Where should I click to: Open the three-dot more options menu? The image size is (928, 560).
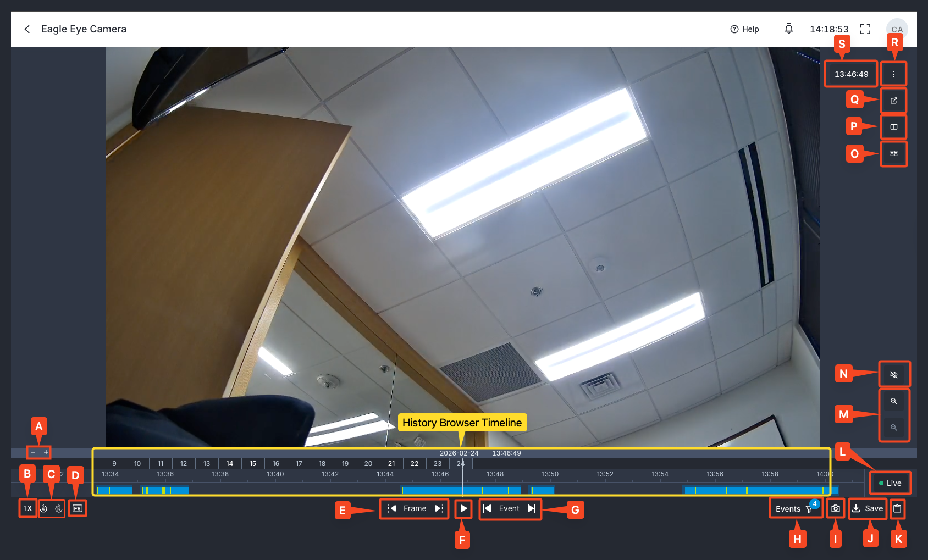pyautogui.click(x=894, y=74)
